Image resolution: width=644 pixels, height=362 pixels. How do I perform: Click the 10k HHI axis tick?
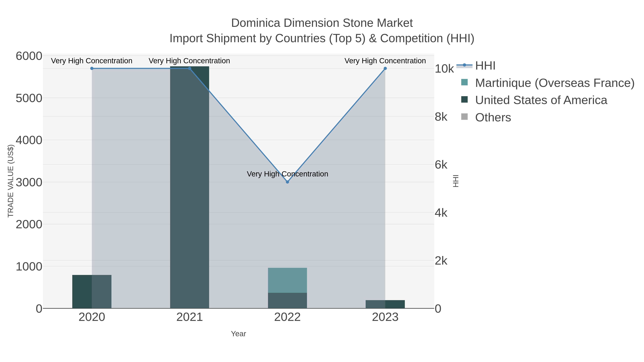point(444,69)
